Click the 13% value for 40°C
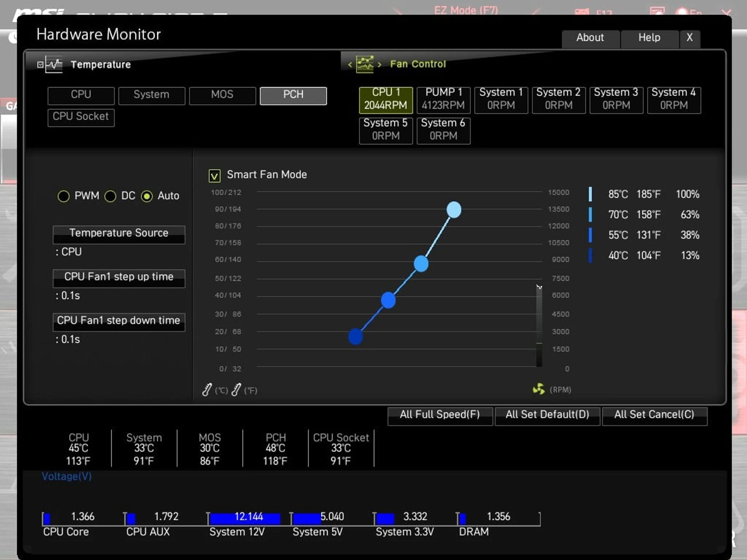 coord(690,255)
